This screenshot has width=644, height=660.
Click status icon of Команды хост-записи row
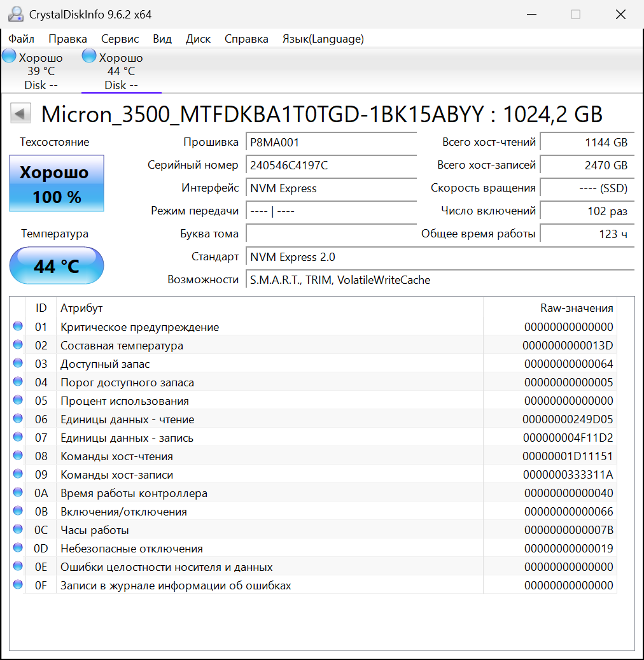pyautogui.click(x=18, y=474)
